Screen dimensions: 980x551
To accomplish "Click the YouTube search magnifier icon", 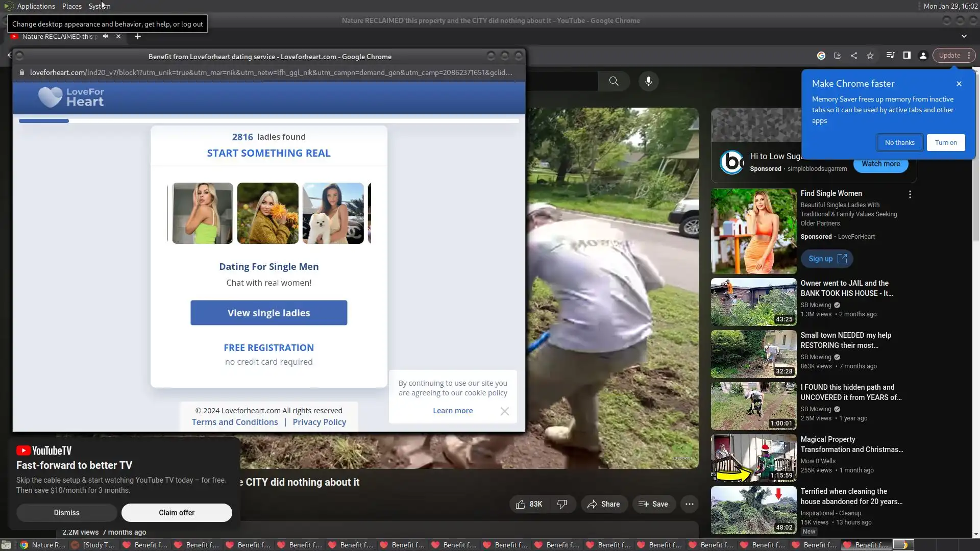I will (614, 81).
